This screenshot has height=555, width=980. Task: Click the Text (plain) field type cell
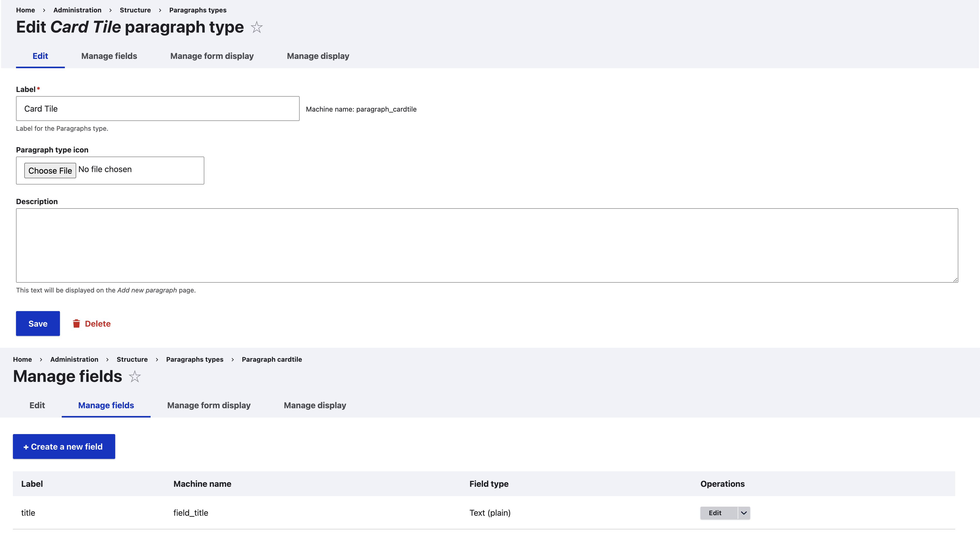coord(490,513)
